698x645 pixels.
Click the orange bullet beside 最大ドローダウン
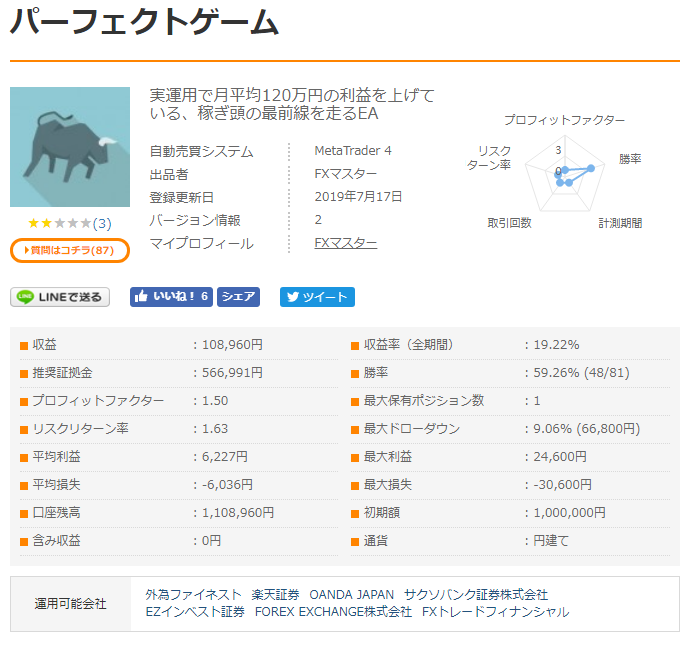tap(355, 429)
